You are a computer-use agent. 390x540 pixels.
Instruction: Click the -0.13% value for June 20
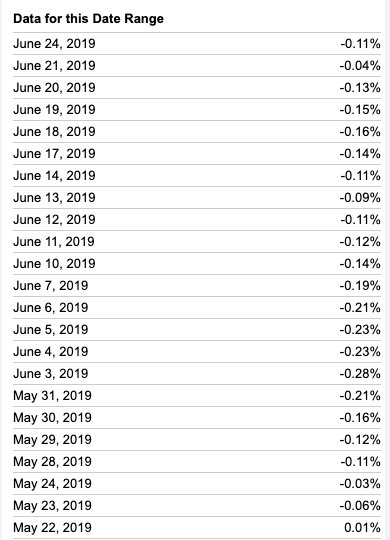click(360, 88)
